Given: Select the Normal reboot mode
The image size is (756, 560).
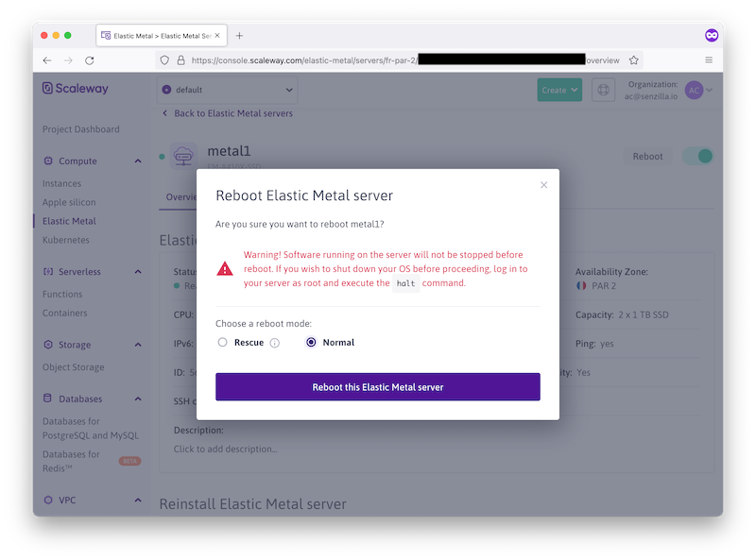Looking at the screenshot, I should pos(312,342).
